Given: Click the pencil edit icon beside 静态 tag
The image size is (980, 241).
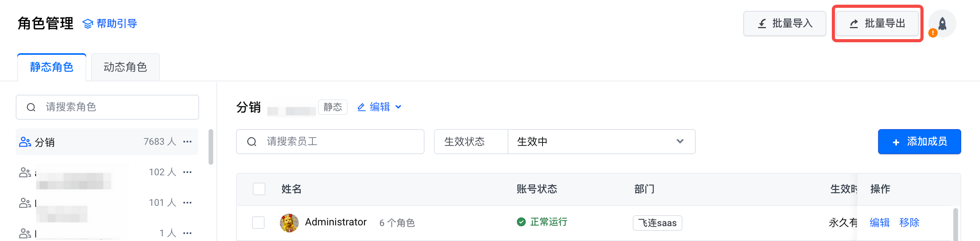Looking at the screenshot, I should point(361,107).
